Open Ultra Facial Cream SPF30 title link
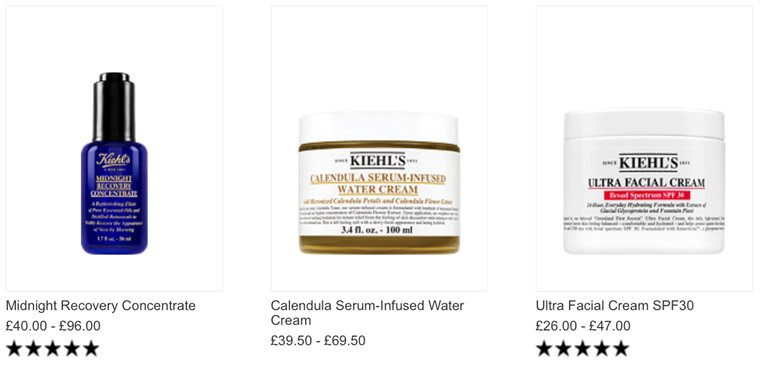Image resolution: width=761 pixels, height=378 pixels. pos(615,306)
